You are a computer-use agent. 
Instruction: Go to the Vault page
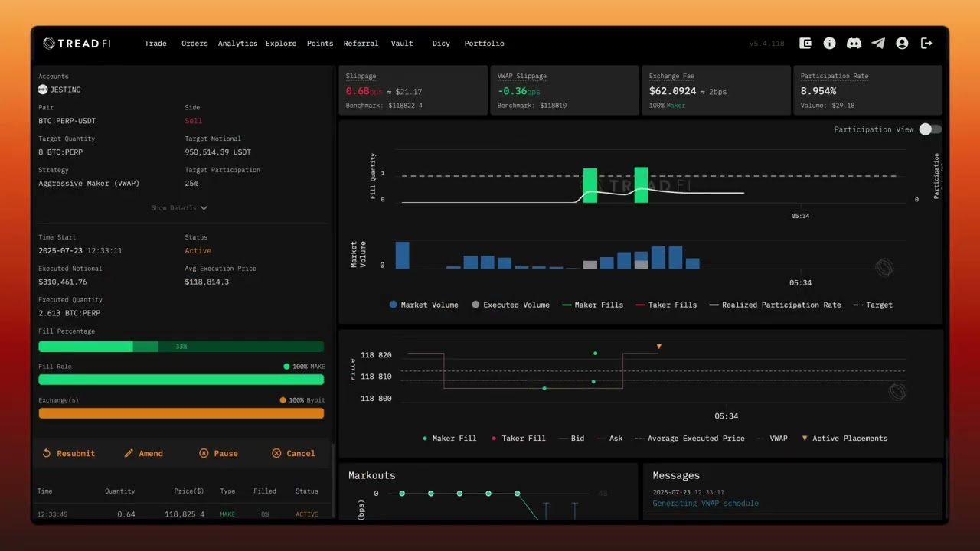[x=402, y=44]
